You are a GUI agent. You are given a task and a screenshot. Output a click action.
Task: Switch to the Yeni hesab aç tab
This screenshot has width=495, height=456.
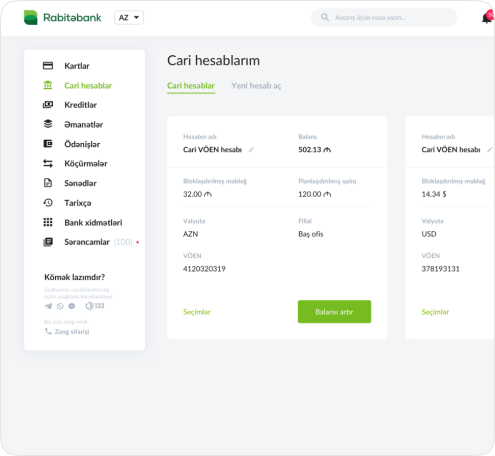[x=256, y=86]
